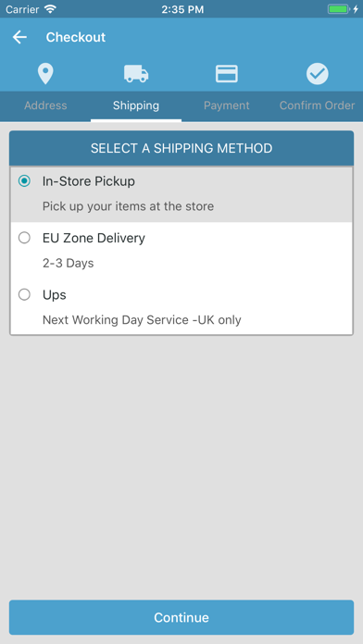363x644 pixels.
Task: Switch to the Shipping tab
Action: pyautogui.click(x=136, y=105)
